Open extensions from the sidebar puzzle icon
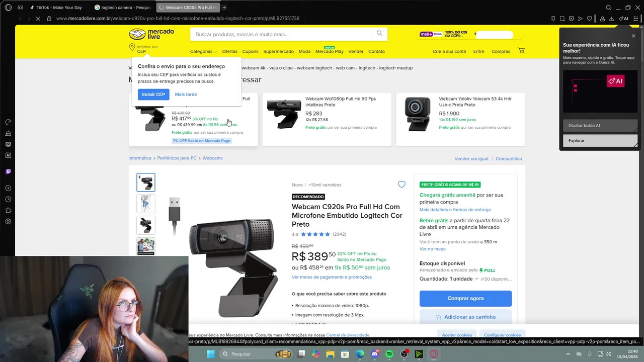The height and width of the screenshot is (362, 644). point(8,210)
